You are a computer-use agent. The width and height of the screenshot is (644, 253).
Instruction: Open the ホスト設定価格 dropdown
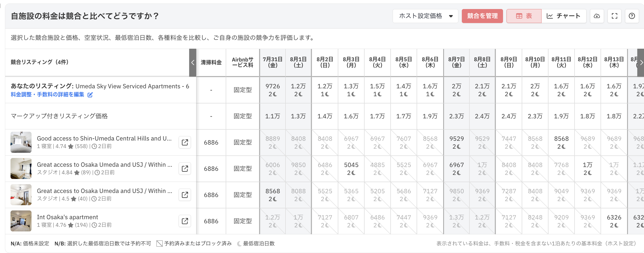425,16
